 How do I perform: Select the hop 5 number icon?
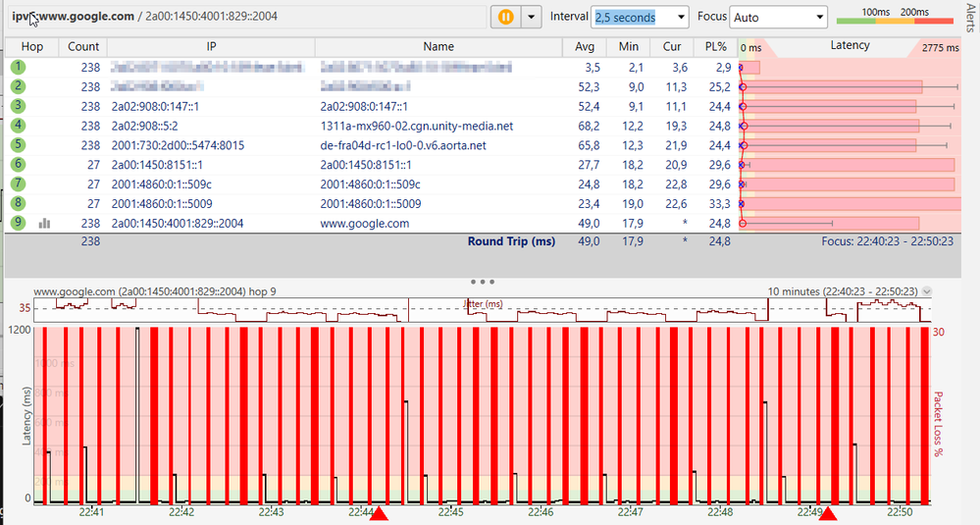(x=19, y=145)
